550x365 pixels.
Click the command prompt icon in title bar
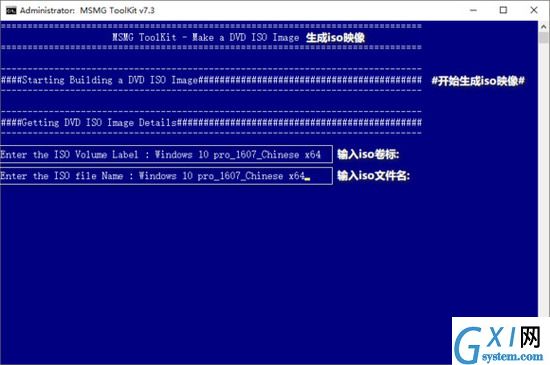11,11
